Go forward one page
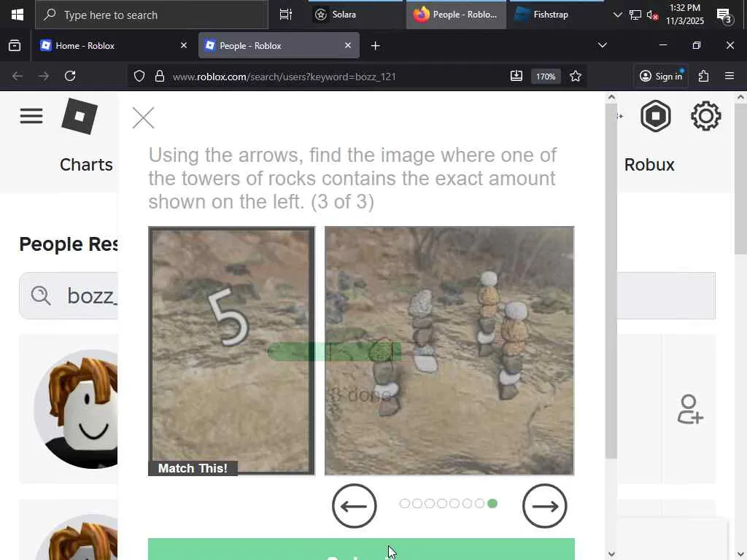Screen dimensions: 747x560 (x=44, y=76)
